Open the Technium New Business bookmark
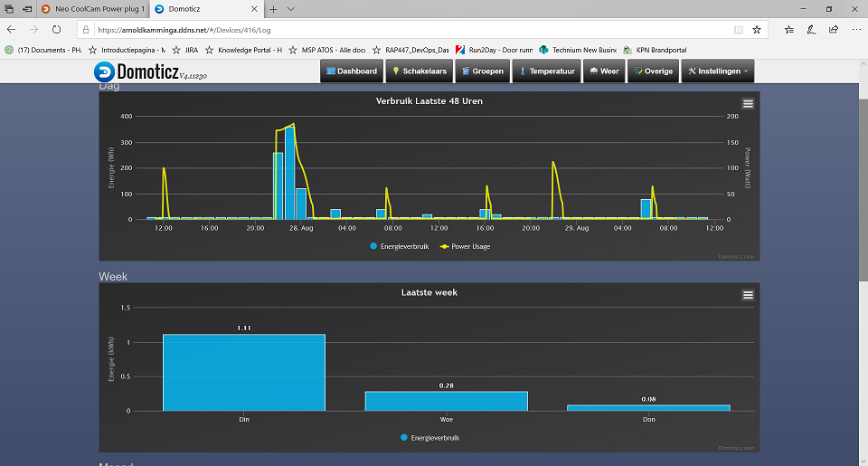Screen dimensions: 868x466 point(578,50)
